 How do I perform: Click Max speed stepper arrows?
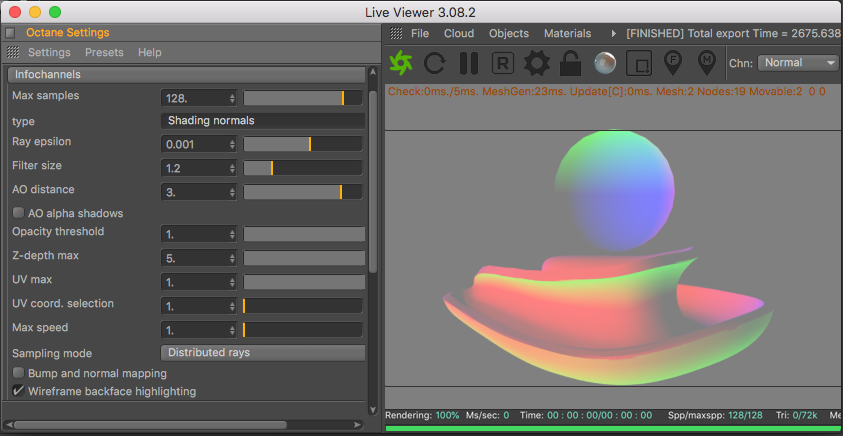(232, 330)
